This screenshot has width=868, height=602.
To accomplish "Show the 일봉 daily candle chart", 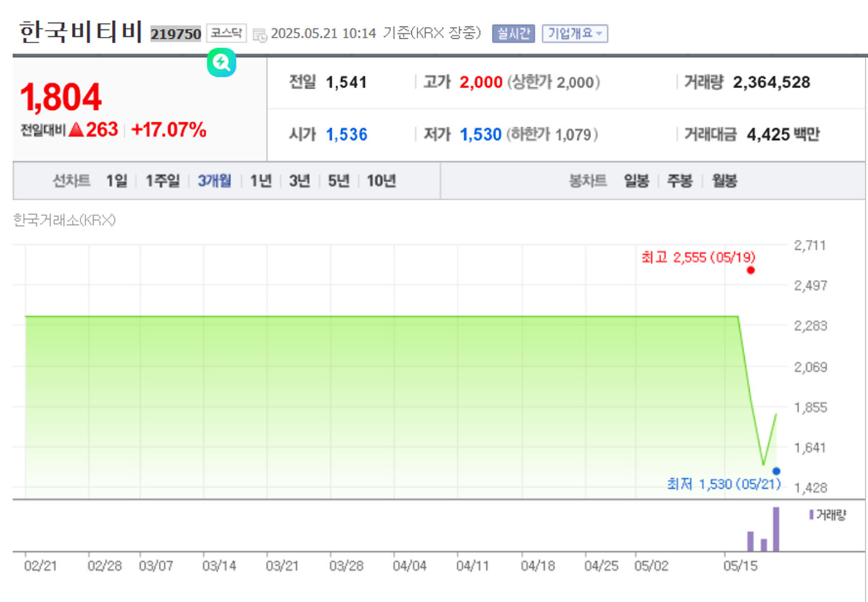I will [x=636, y=181].
